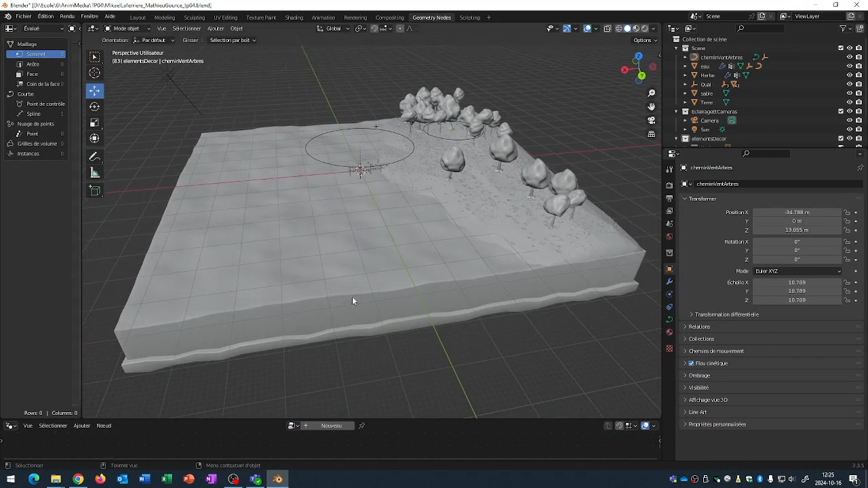Open Excel from the Windows taskbar
Viewport: 868px width, 488px height.
tap(166, 479)
